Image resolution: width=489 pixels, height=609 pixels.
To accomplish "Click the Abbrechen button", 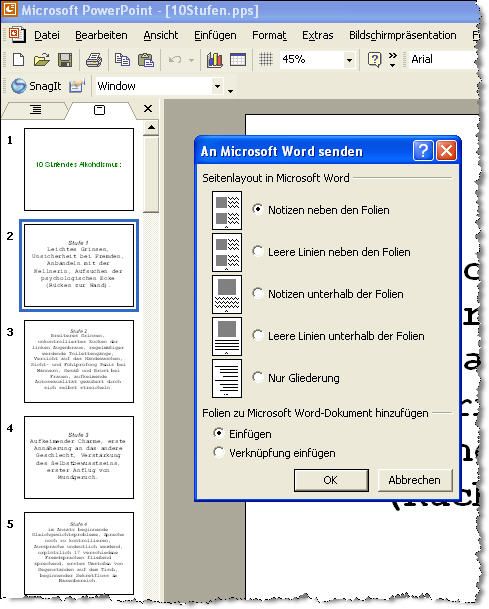I will [x=414, y=480].
